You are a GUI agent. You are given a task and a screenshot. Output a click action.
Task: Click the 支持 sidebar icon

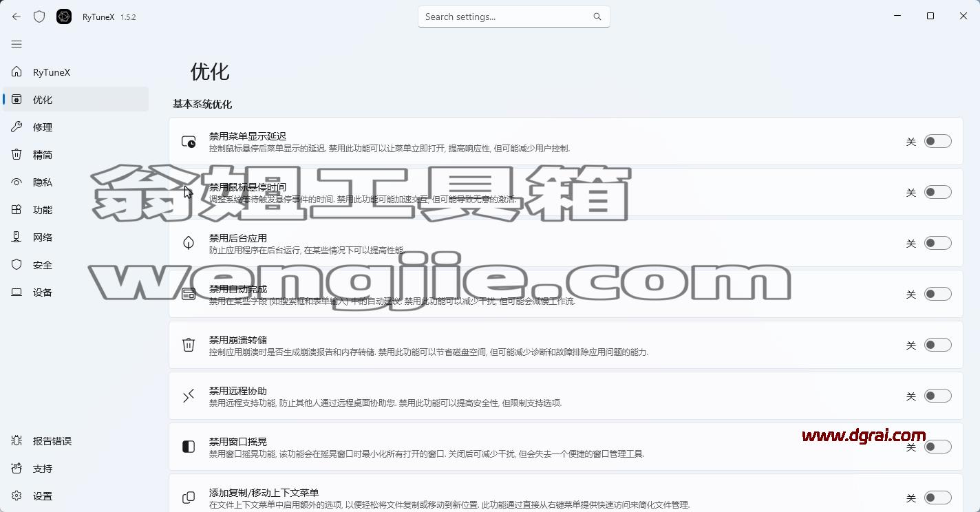(x=17, y=469)
